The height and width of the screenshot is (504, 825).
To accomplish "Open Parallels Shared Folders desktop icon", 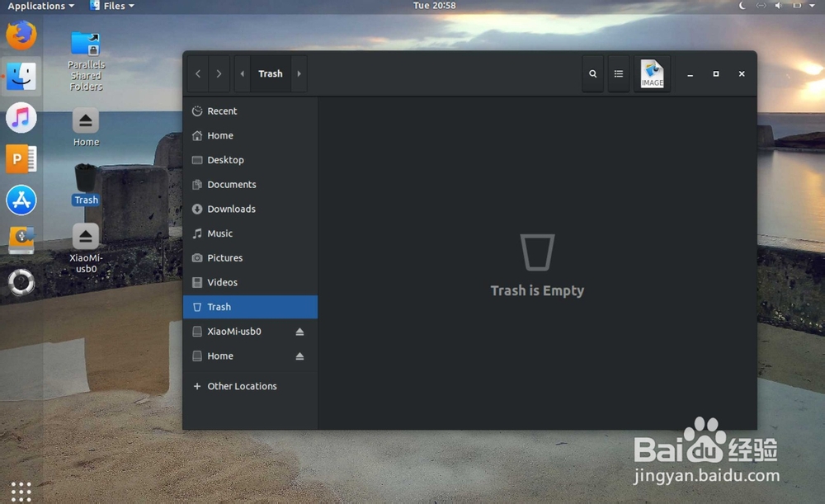I will click(x=86, y=62).
